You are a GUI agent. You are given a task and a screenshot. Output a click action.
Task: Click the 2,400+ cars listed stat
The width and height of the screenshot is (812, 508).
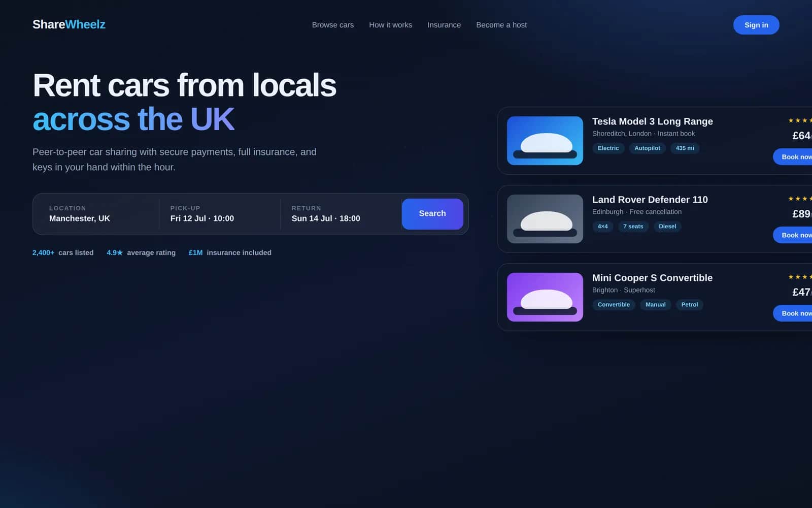tap(63, 252)
